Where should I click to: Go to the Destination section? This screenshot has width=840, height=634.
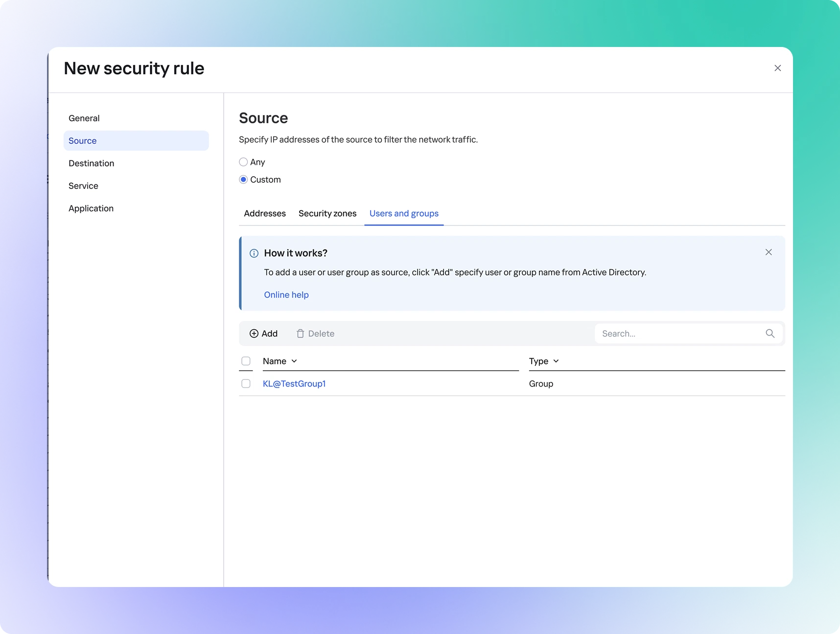click(x=92, y=163)
